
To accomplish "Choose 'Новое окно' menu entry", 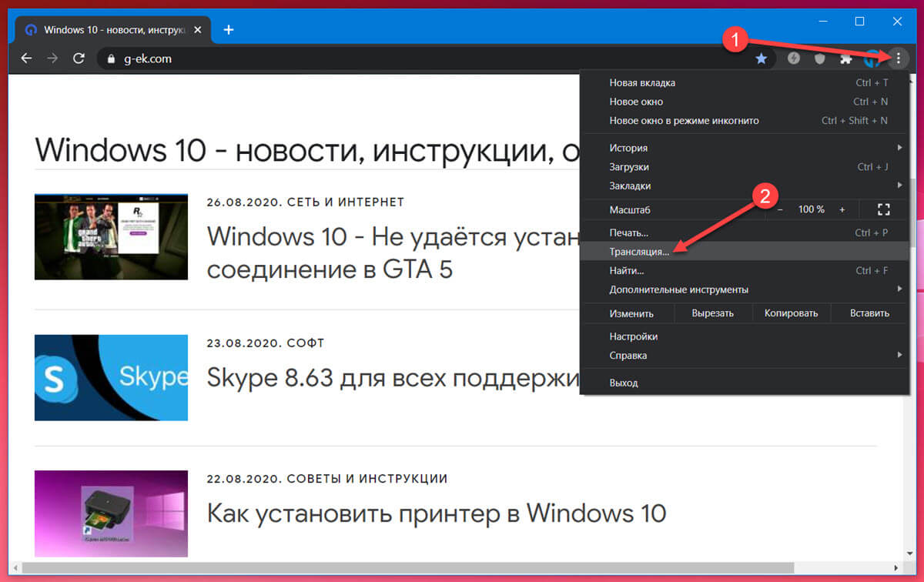I will (745, 102).
